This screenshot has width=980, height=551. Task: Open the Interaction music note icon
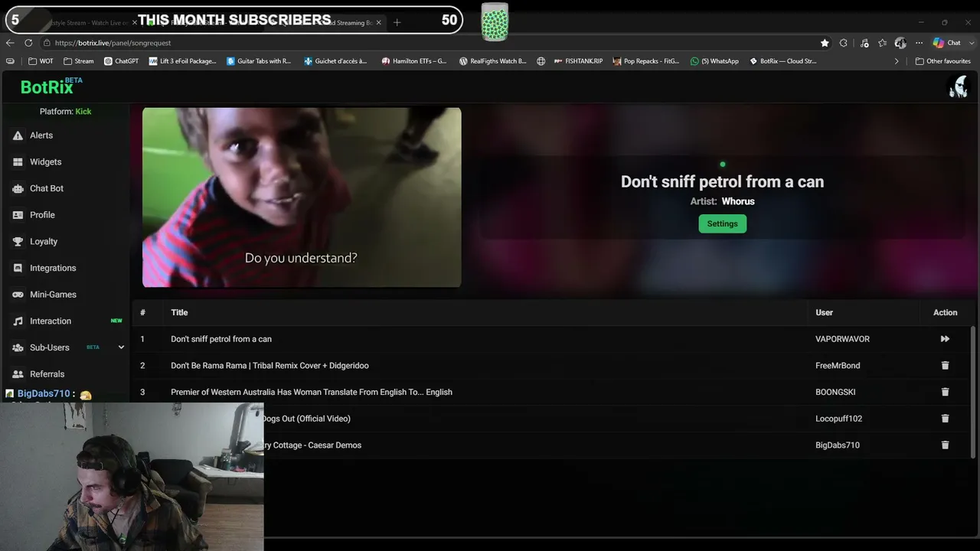pyautogui.click(x=18, y=321)
